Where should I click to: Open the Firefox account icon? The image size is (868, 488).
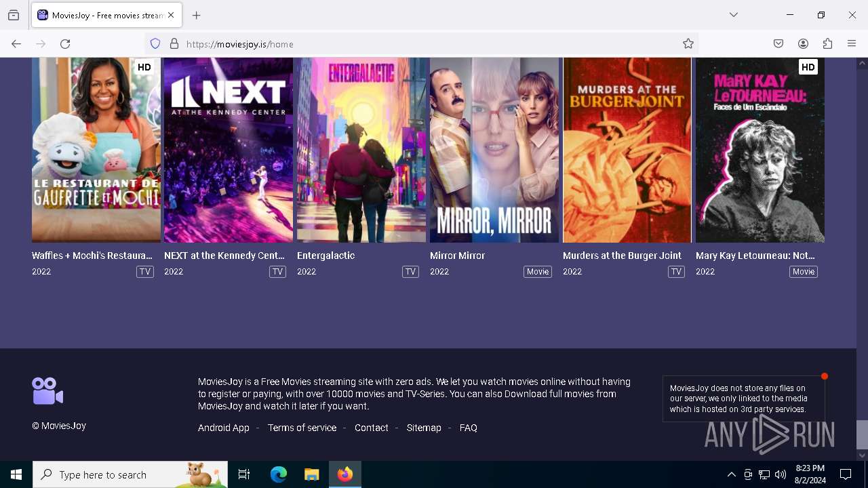click(803, 44)
